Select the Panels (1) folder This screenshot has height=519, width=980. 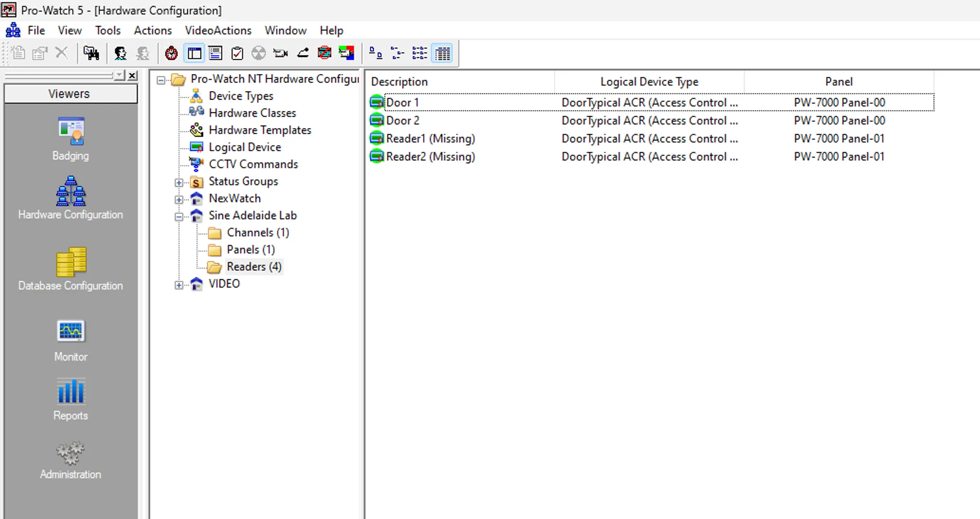[250, 250]
